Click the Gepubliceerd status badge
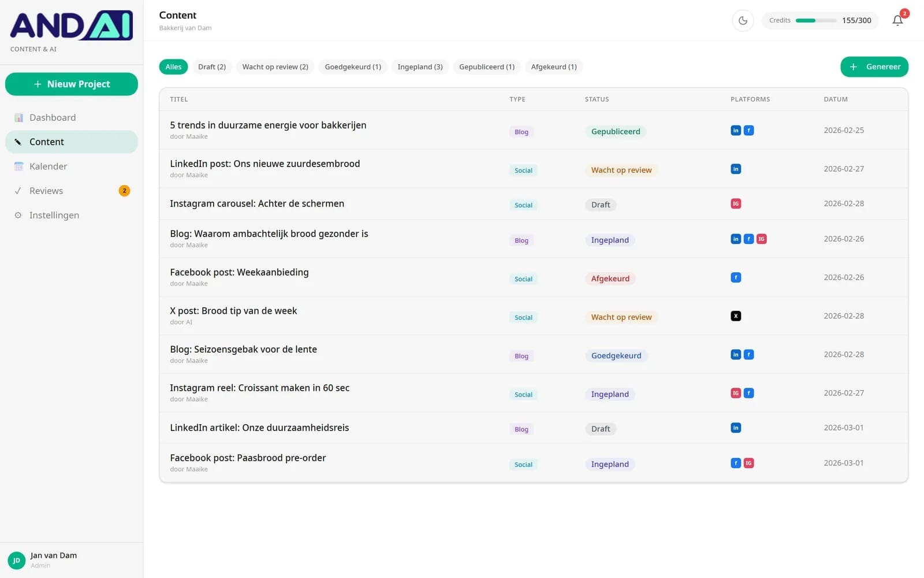The height and width of the screenshot is (578, 924). click(616, 132)
